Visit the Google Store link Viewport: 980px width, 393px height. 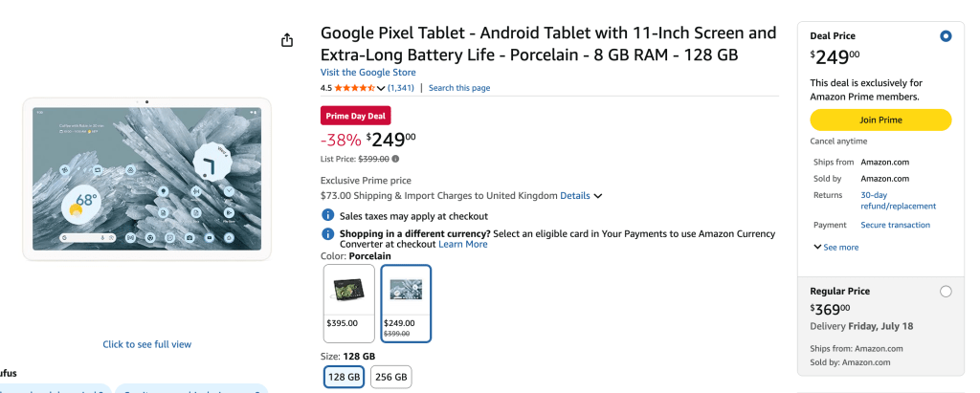tap(368, 73)
